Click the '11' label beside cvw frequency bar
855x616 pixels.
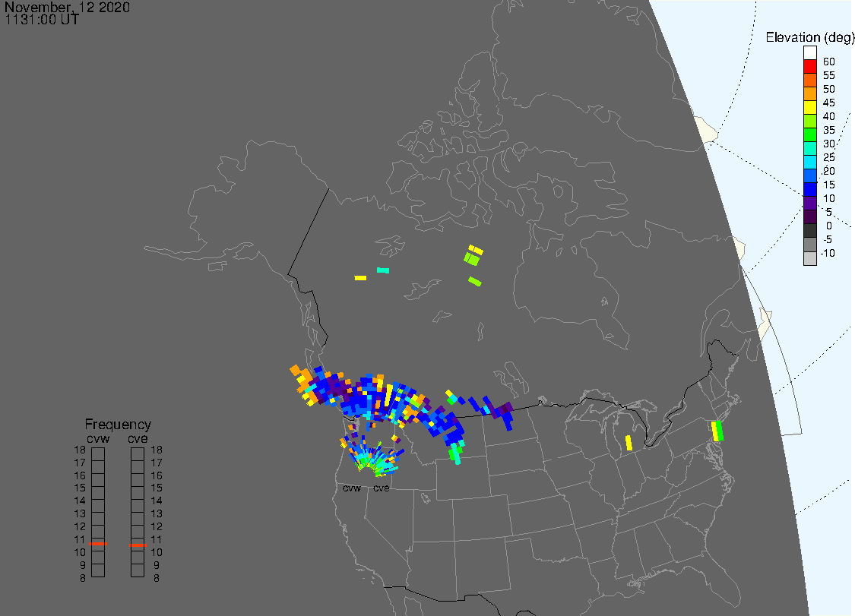click(x=80, y=539)
